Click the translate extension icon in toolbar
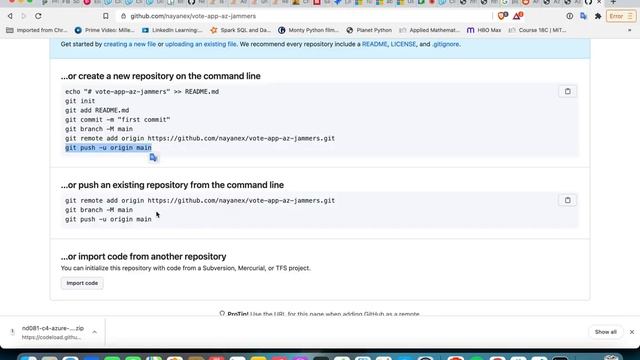Image resolution: width=640 pixels, height=360 pixels. [583, 16]
